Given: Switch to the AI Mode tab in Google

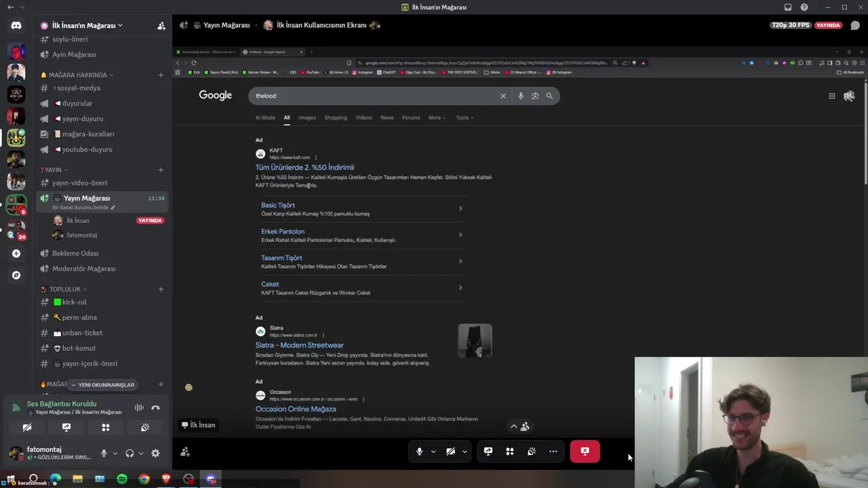Looking at the screenshot, I should click(x=265, y=118).
